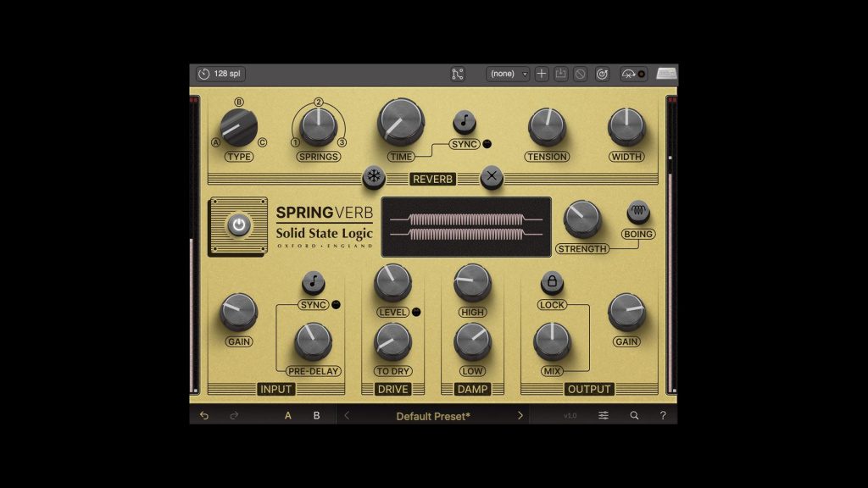This screenshot has height=488, width=868.
Task: Undo the last change with the undo arrow
Action: [204, 415]
